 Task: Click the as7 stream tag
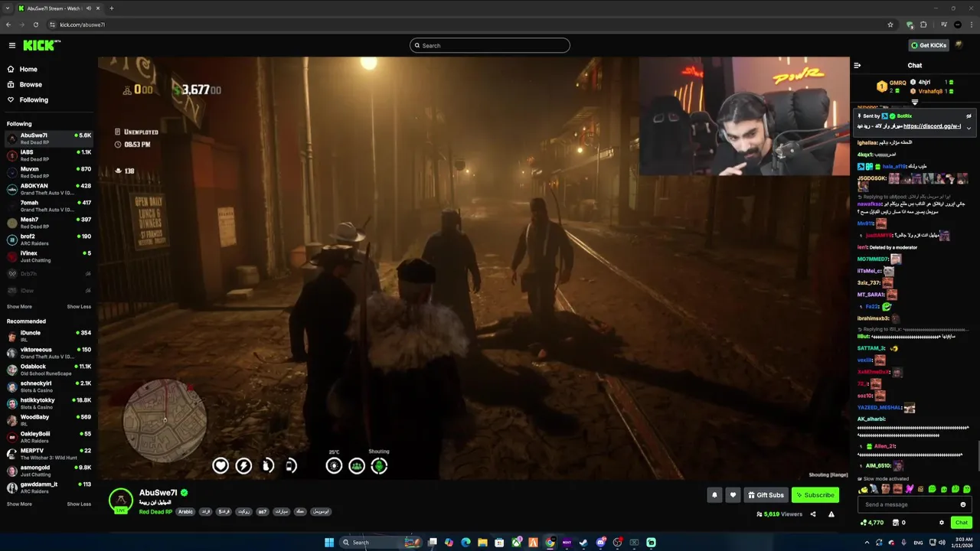[262, 511]
